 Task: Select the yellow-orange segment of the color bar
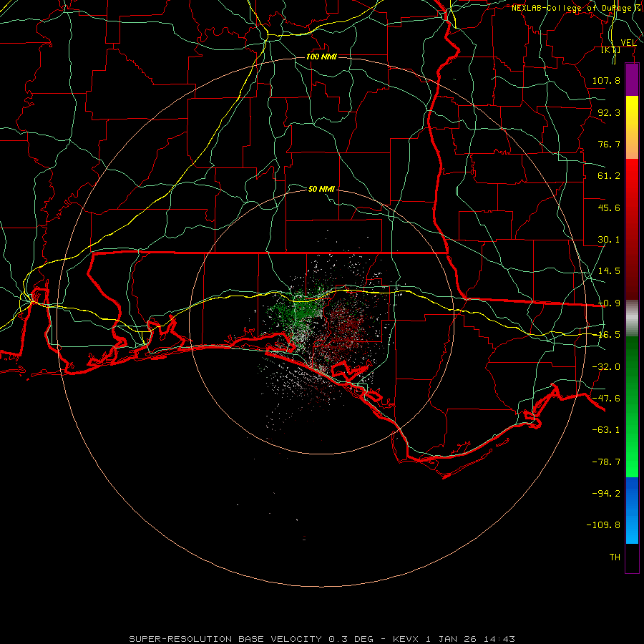[632, 128]
